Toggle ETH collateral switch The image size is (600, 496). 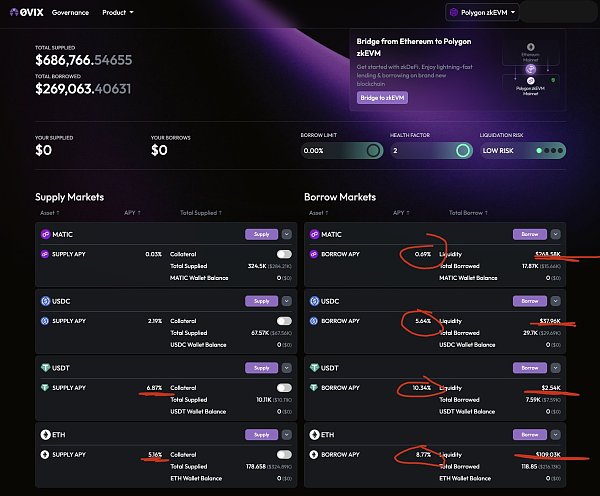click(x=284, y=455)
